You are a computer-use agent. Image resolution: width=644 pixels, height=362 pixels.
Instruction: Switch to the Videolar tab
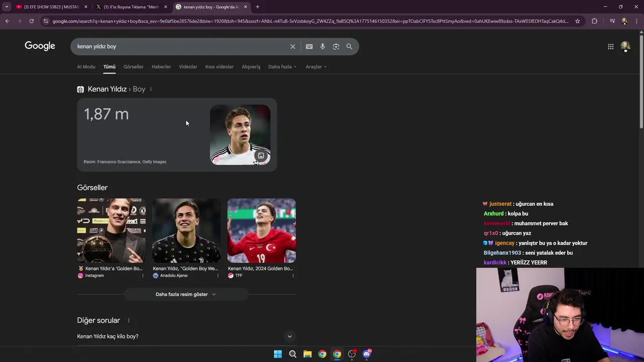(188, 66)
